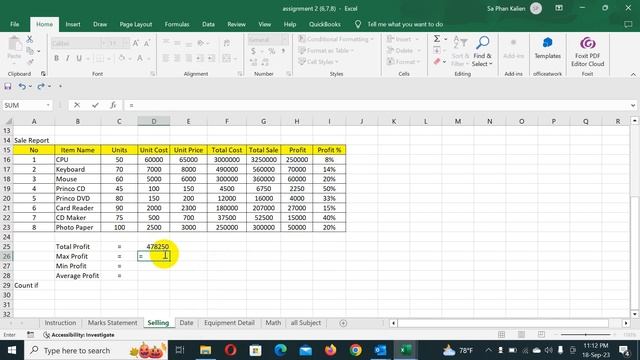Open Foxit PDF Editor Cloud
The image size is (640, 360).
(587, 51)
